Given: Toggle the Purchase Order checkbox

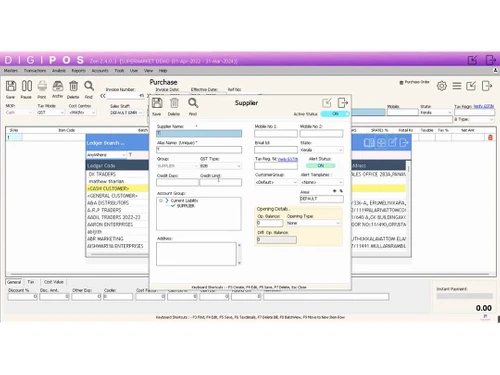Looking at the screenshot, I should tap(401, 82).
